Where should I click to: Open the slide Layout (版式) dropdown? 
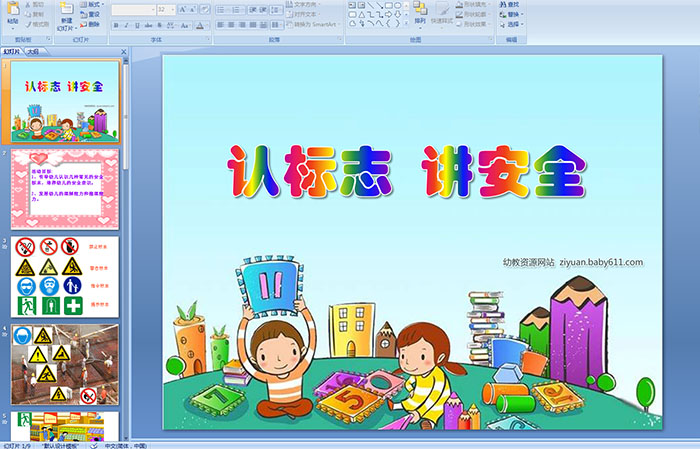(92, 4)
